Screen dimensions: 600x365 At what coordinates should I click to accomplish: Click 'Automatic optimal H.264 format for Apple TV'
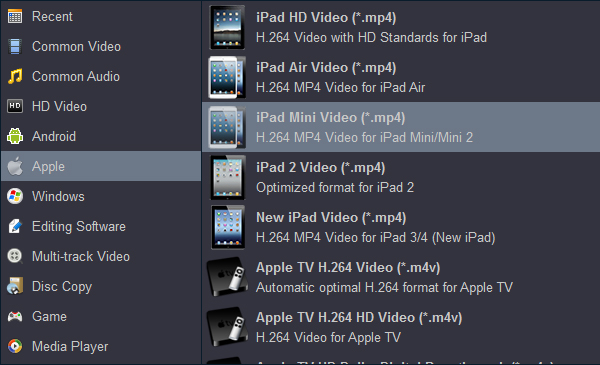pos(384,287)
